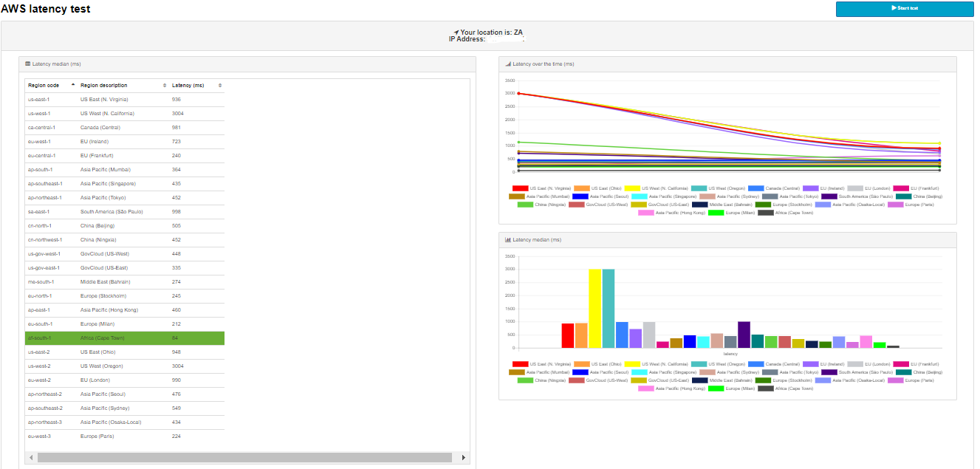Sort table by Region description column
The width and height of the screenshot is (980, 469).
point(123,86)
